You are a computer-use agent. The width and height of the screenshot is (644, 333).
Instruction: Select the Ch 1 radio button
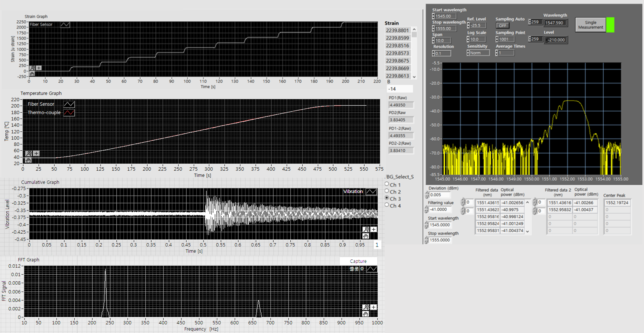(x=387, y=184)
